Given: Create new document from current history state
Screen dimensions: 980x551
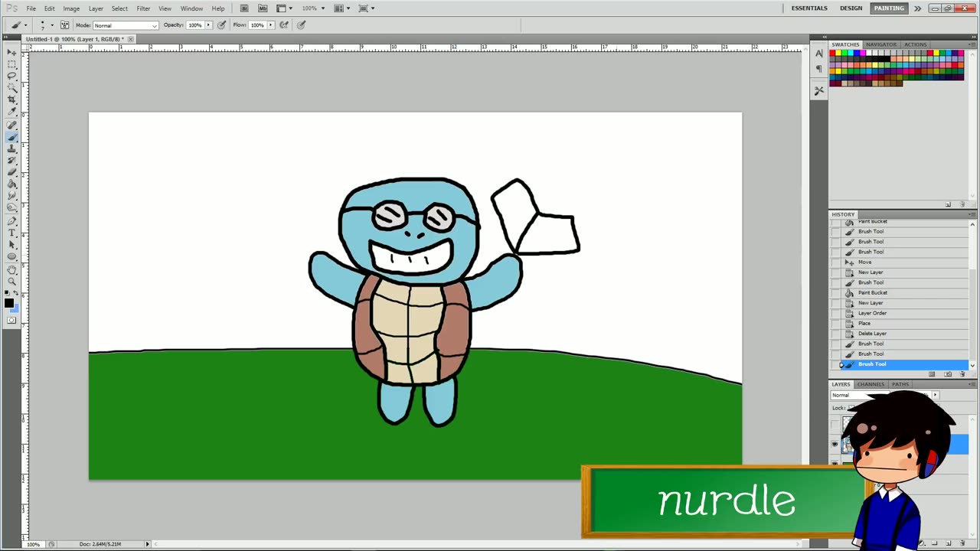Looking at the screenshot, I should (x=932, y=374).
